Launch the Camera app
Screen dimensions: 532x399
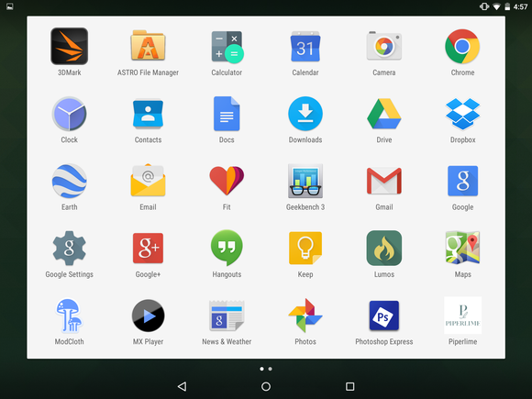(384, 47)
